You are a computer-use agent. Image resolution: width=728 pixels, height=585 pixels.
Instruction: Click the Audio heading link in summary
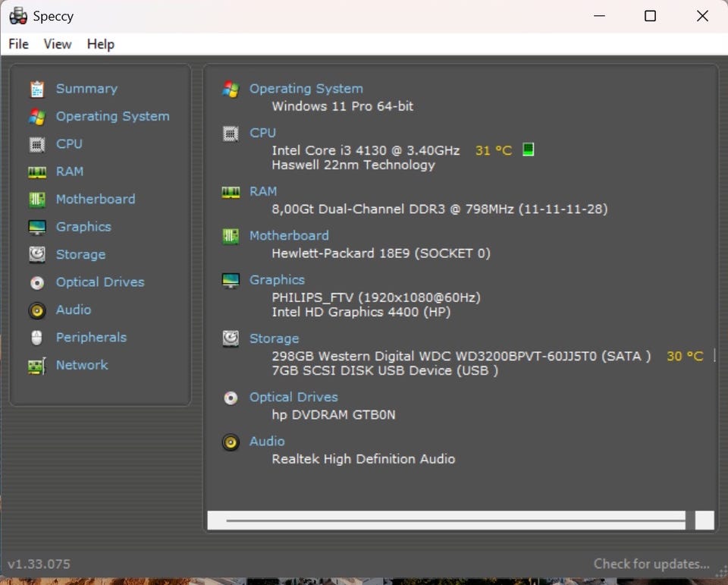point(267,442)
